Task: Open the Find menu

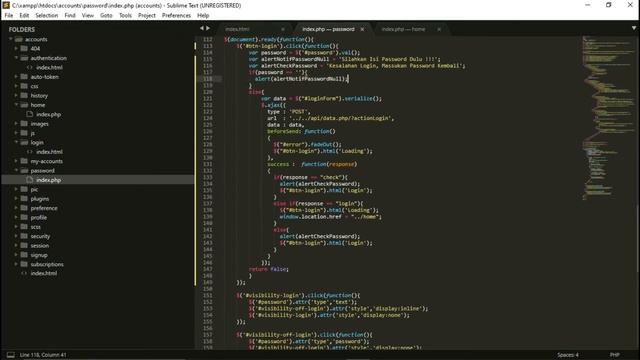Action: pos(70,16)
